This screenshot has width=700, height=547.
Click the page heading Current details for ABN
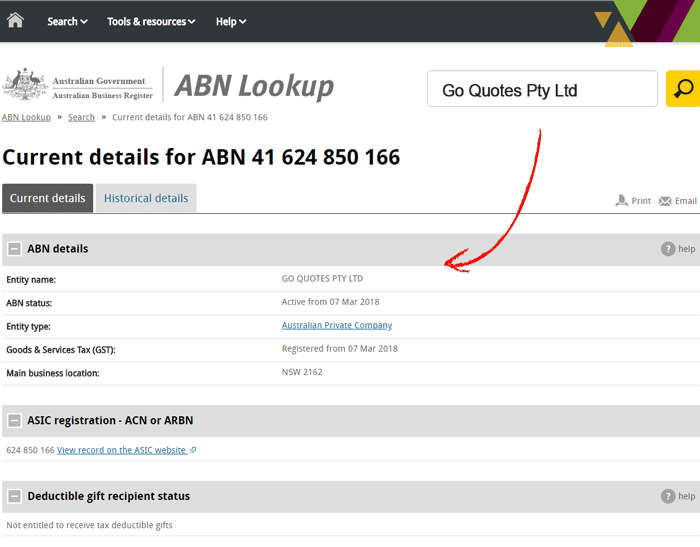click(201, 157)
